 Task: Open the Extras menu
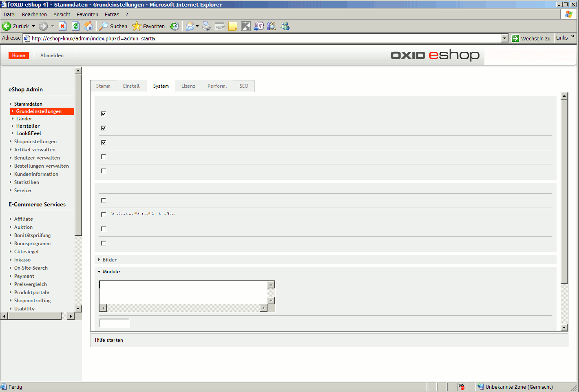click(x=112, y=14)
